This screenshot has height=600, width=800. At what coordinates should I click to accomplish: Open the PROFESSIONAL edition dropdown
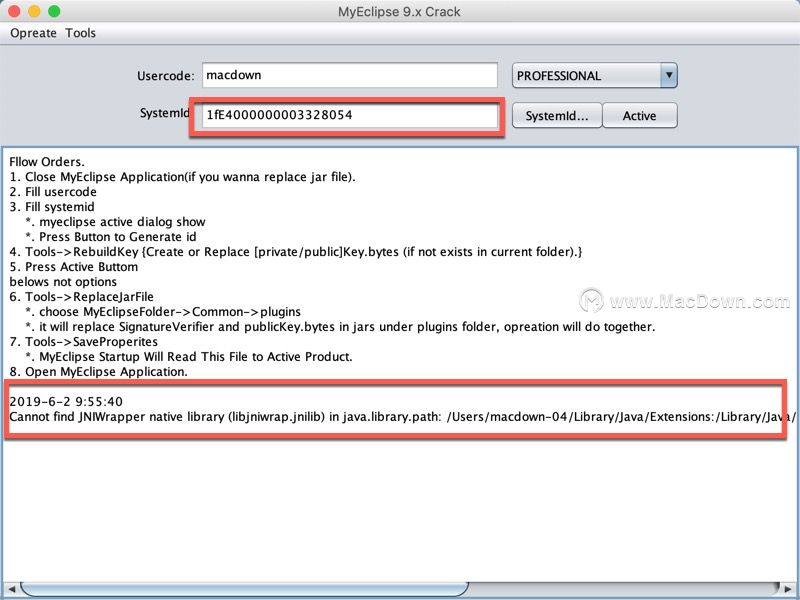coord(594,76)
